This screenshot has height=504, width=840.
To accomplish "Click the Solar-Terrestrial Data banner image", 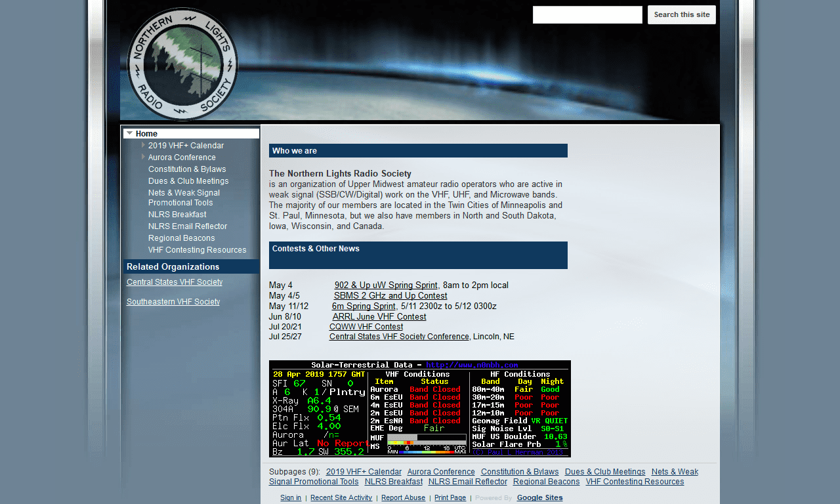I will click(420, 409).
